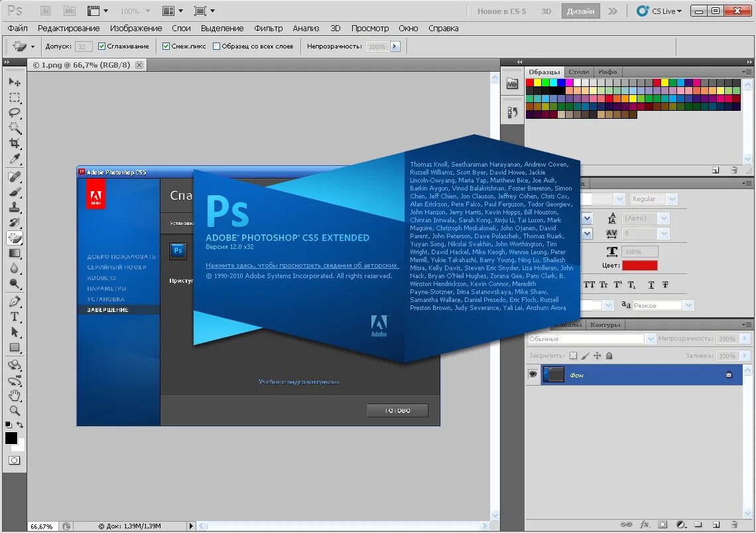
Task: Toggle All Caps (TT) text style
Action: (x=589, y=285)
